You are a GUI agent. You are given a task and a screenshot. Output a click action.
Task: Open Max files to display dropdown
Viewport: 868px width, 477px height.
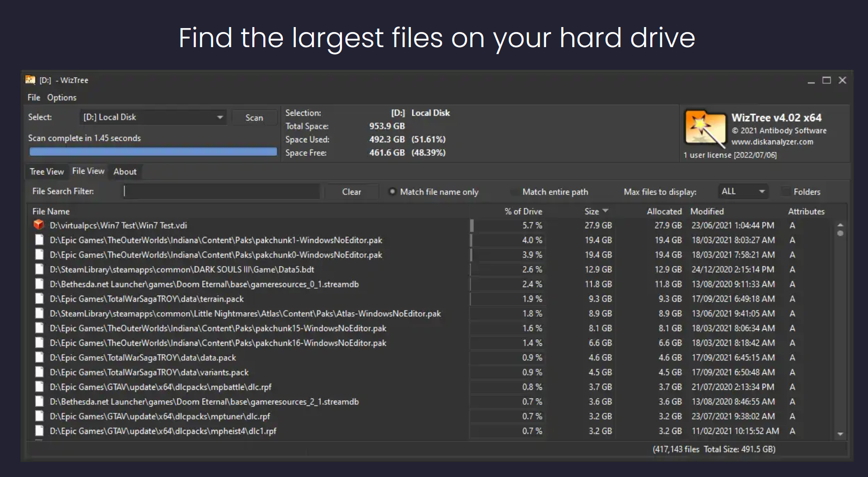[743, 191]
